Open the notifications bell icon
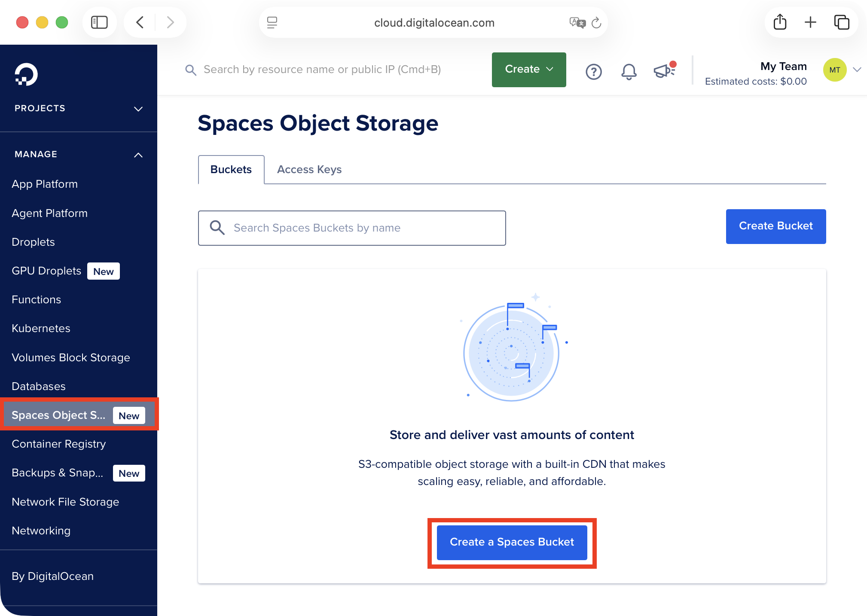The width and height of the screenshot is (867, 616). [629, 71]
